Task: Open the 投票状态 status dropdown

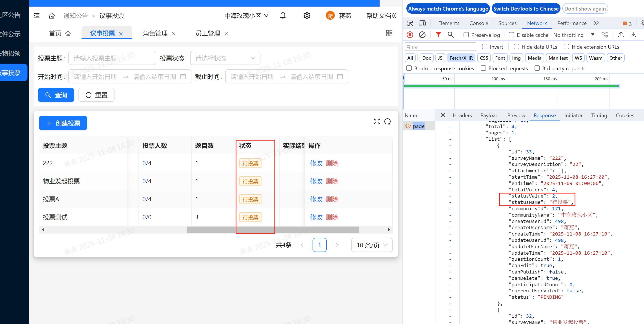Action: tap(225, 58)
